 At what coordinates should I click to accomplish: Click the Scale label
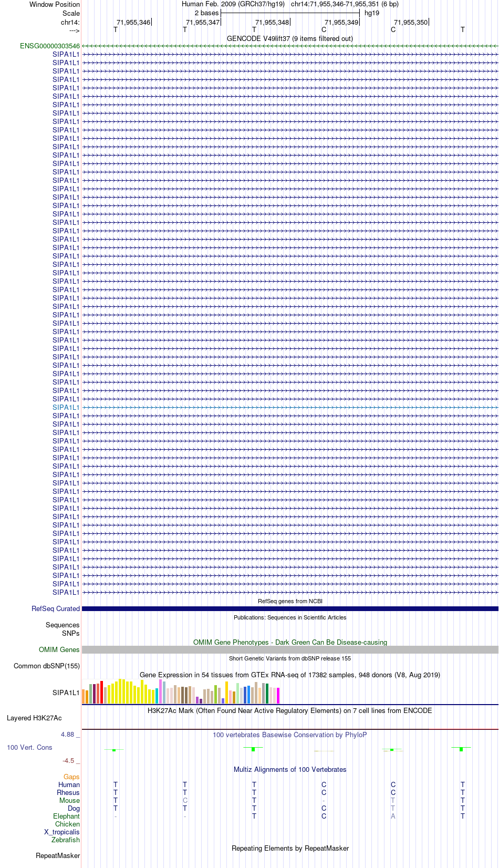point(71,14)
